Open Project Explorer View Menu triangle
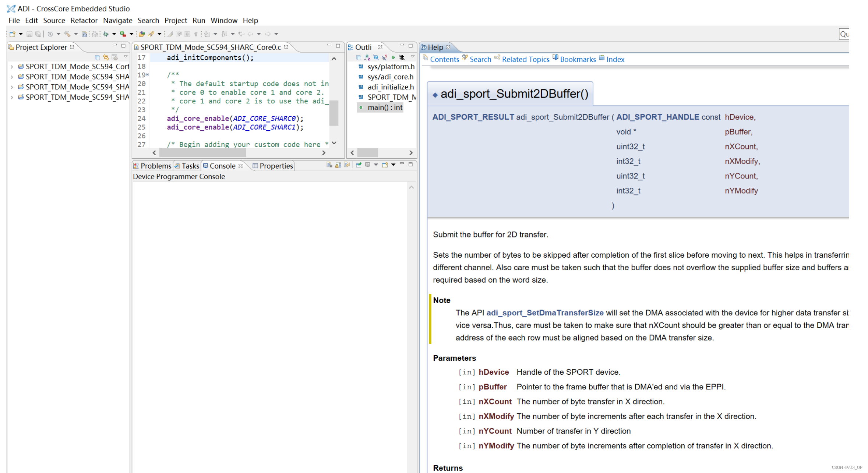 [126, 57]
